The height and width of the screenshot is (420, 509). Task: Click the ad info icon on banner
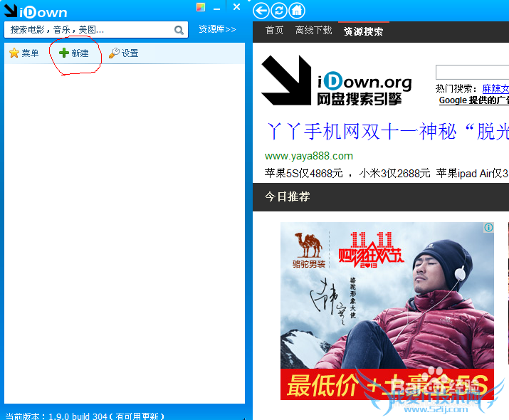pos(488,228)
